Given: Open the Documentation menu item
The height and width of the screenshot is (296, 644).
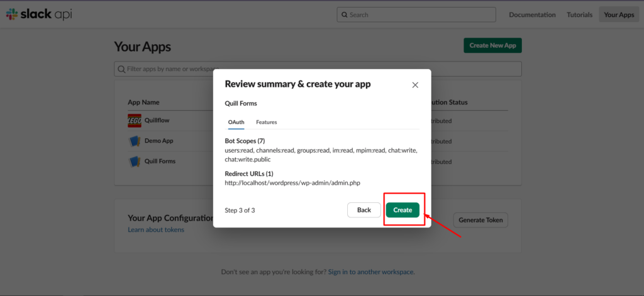Looking at the screenshot, I should pos(532,15).
